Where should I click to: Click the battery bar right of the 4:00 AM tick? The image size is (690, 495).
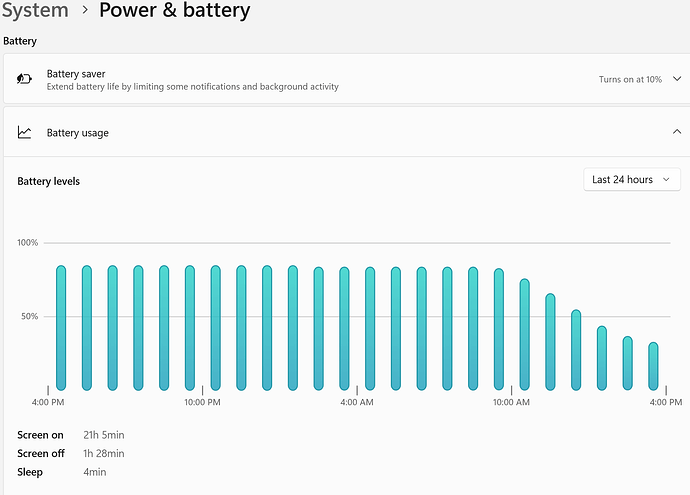[370, 329]
